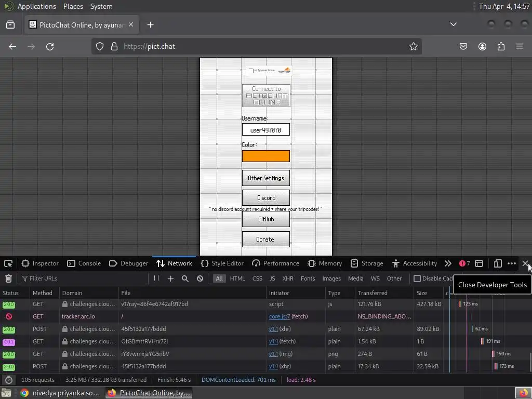The image size is (532, 399).
Task: Expand the list all tabs chevron
Action: tap(453, 24)
